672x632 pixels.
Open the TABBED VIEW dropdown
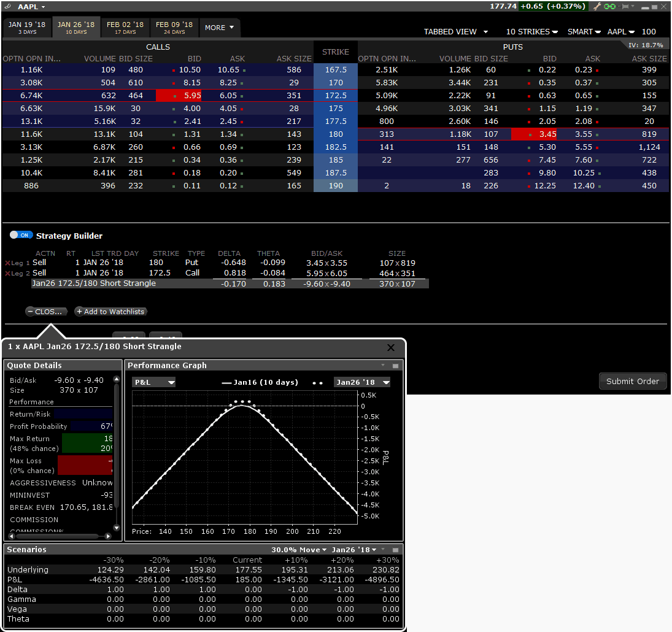pos(455,31)
